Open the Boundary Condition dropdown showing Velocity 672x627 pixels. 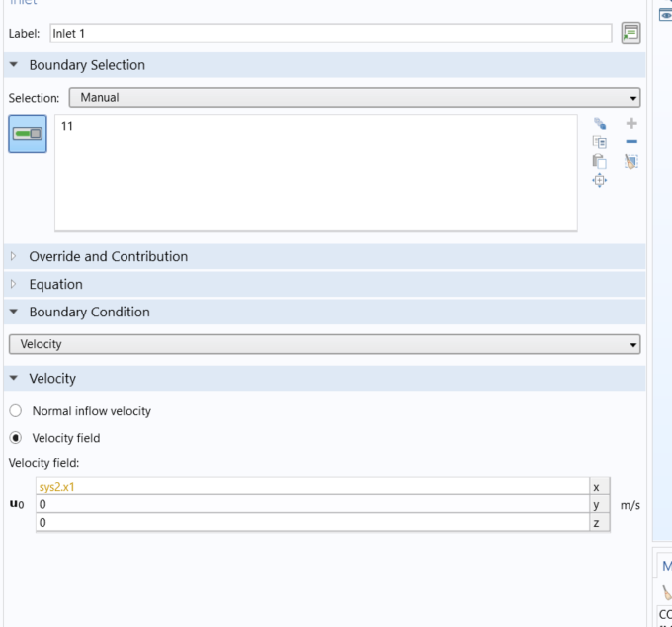[x=324, y=344]
